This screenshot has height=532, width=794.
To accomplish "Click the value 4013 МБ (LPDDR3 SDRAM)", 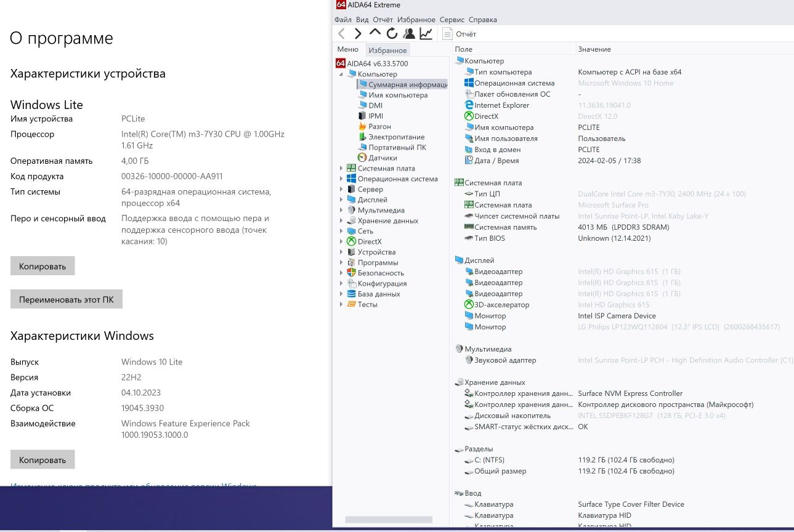I will coord(623,227).
